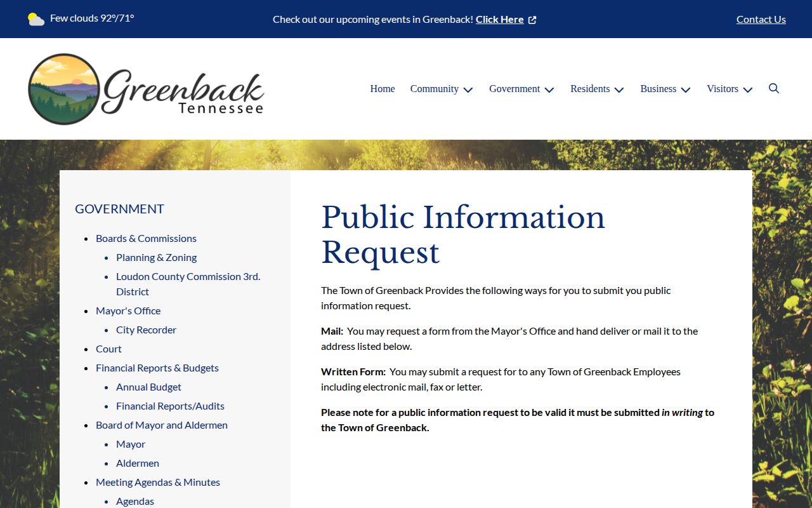Expand the Visitors menu chevron
Screen dimensions: 812x508
[x=748, y=90]
